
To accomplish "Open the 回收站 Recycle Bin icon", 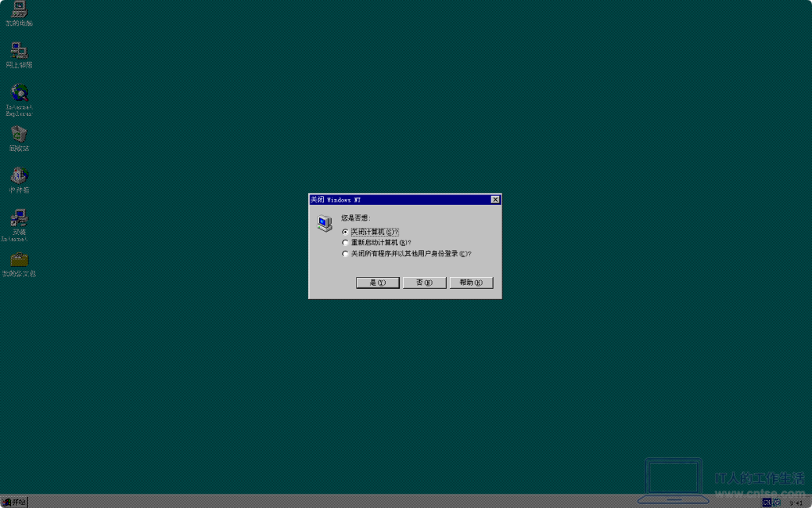I will (19, 139).
